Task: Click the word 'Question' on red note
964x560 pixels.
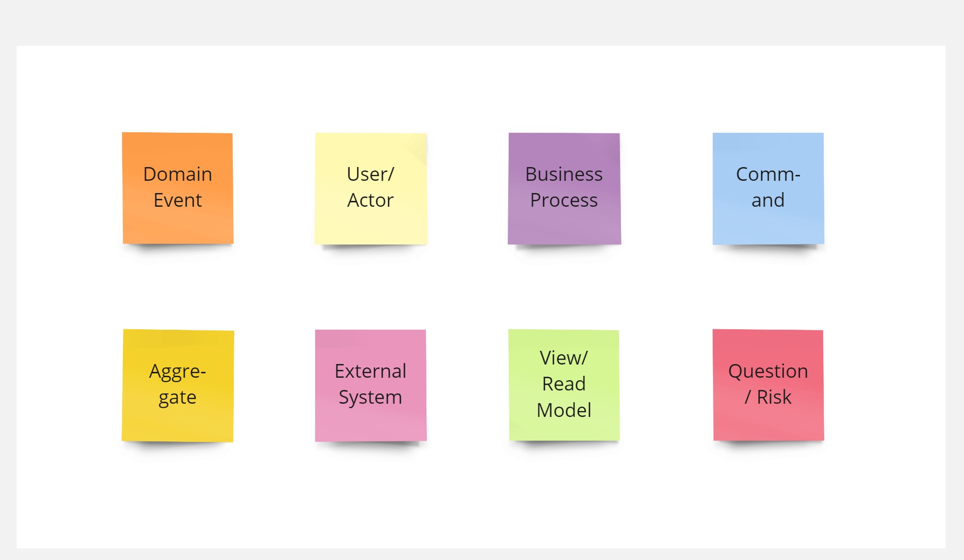Action: [x=768, y=371]
